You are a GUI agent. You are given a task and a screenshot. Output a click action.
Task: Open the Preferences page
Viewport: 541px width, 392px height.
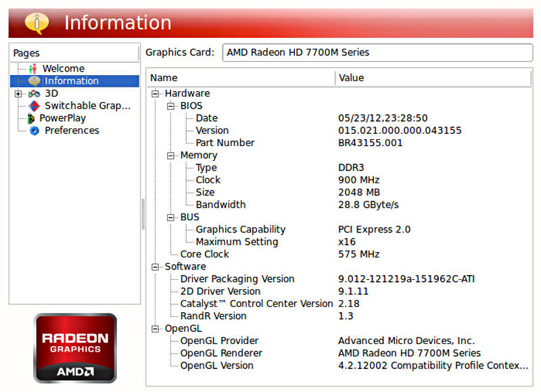pyautogui.click(x=72, y=130)
